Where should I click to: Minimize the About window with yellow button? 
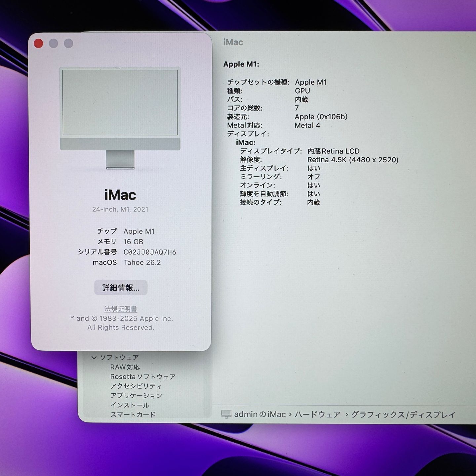click(x=53, y=43)
